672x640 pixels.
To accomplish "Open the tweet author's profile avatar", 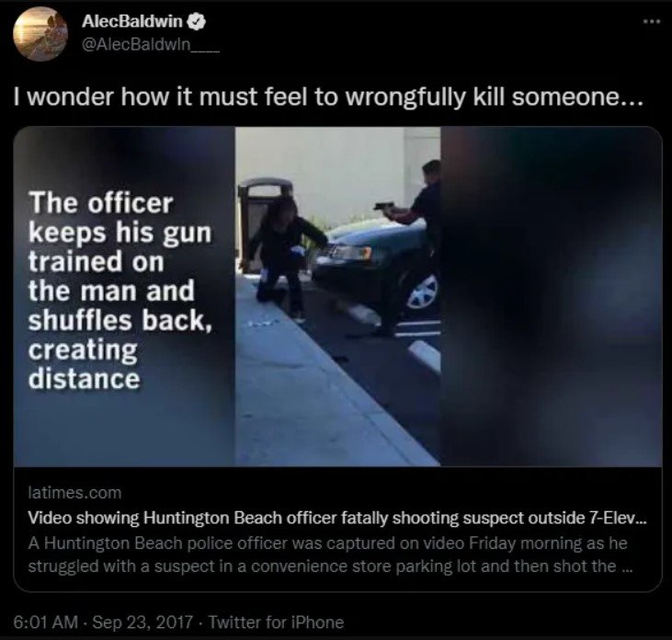I will pyautogui.click(x=40, y=34).
